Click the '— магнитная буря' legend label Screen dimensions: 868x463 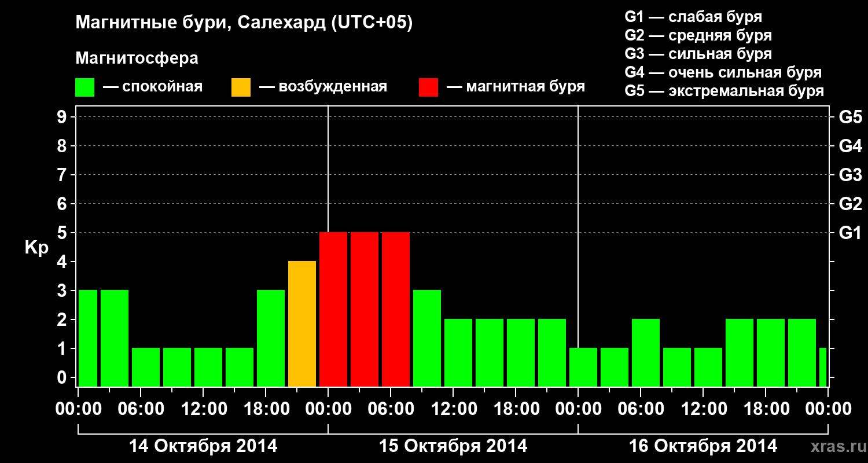click(516, 87)
